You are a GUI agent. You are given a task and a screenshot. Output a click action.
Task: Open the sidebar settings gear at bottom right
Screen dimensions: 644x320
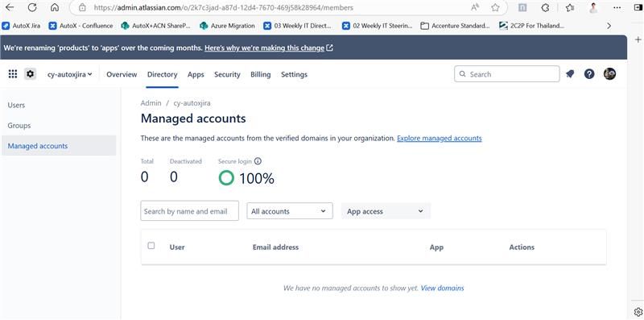[638, 311]
